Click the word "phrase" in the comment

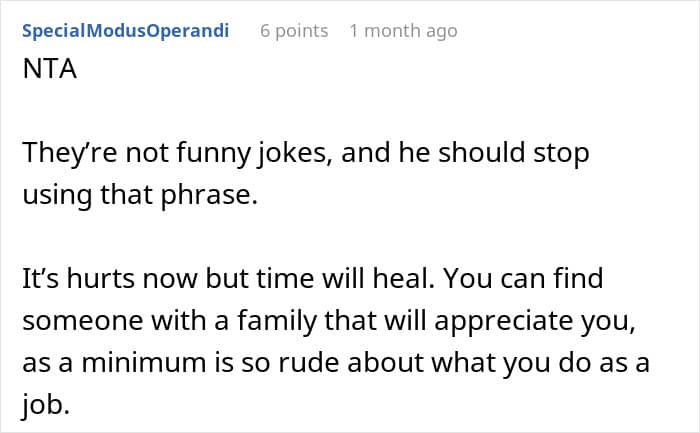pos(214,194)
